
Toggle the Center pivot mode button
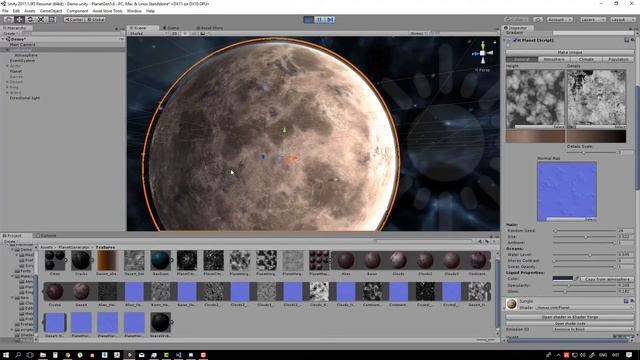74,19
